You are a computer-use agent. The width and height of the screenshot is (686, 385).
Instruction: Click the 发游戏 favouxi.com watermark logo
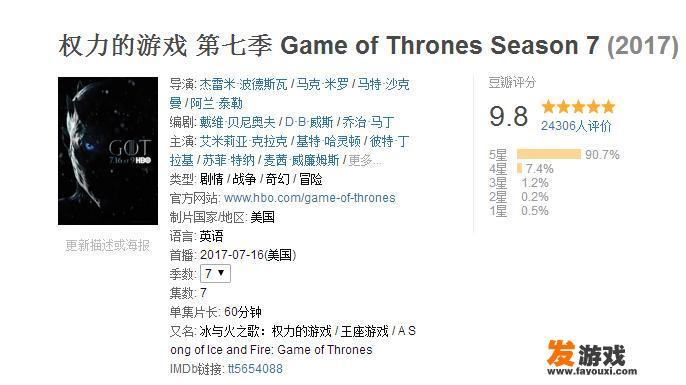[591, 358]
